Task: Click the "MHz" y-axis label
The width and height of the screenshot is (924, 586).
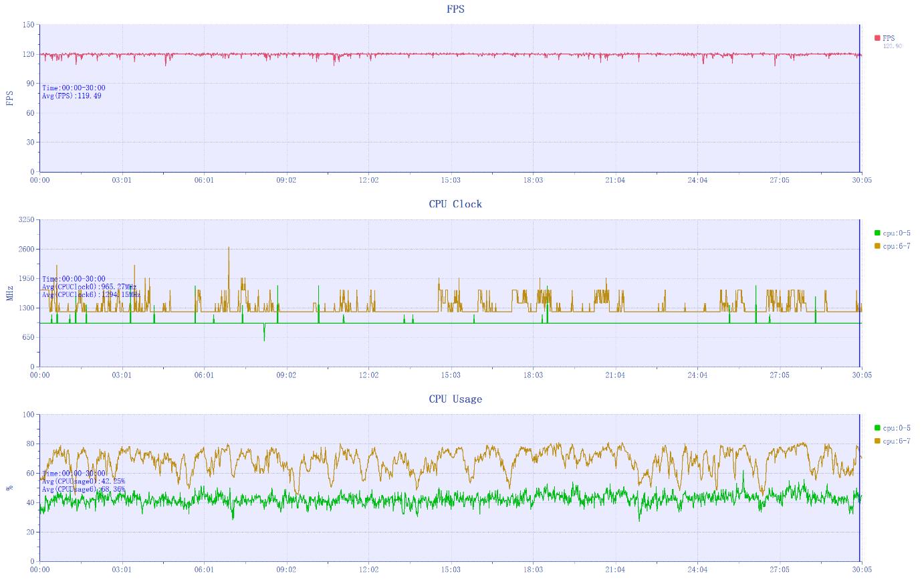Action: (9, 293)
